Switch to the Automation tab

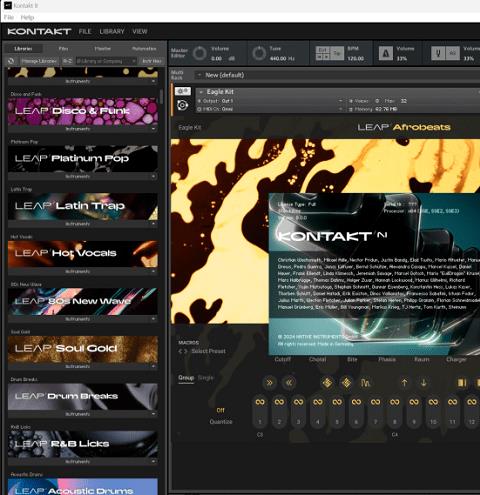[144, 49]
